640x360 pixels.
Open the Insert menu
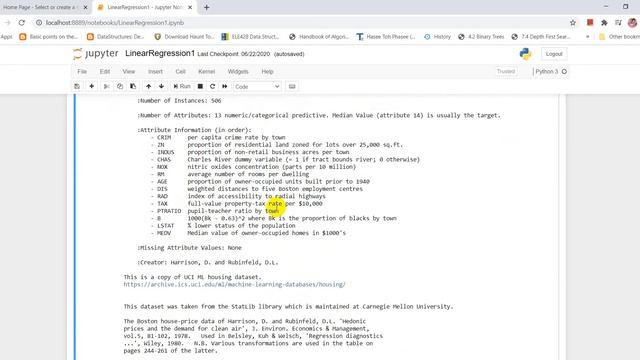[155, 71]
